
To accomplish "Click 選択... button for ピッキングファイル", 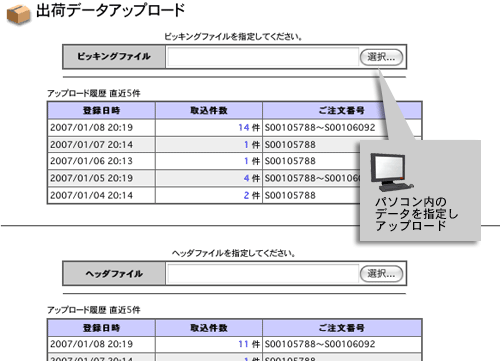I will pos(381,57).
